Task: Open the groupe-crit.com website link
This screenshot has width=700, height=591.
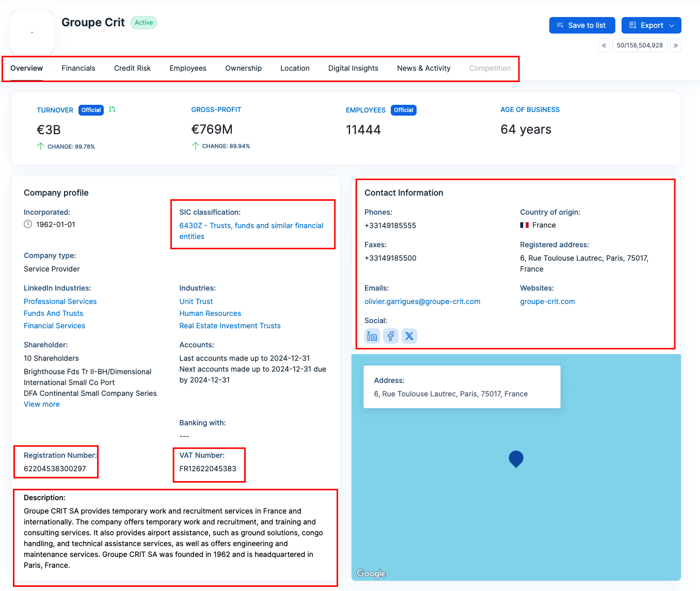Action: [x=548, y=301]
